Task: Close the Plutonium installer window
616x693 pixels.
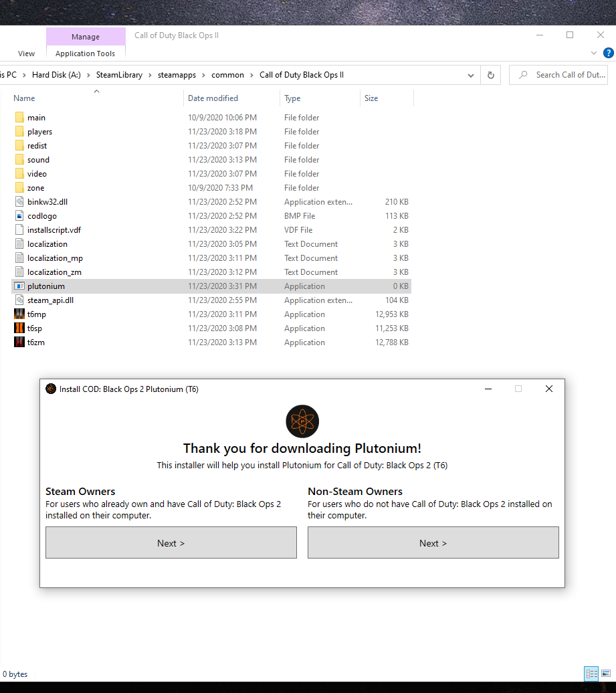Action: [x=549, y=389]
